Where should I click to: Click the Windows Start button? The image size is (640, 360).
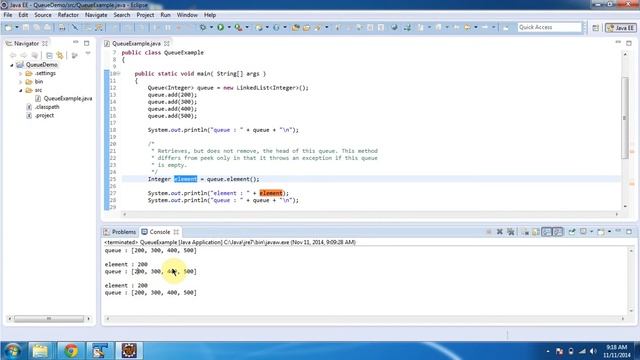[12, 351]
